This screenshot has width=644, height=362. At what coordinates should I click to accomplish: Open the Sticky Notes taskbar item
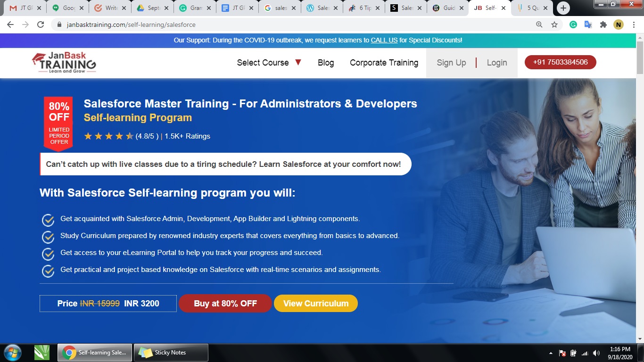pos(171,353)
